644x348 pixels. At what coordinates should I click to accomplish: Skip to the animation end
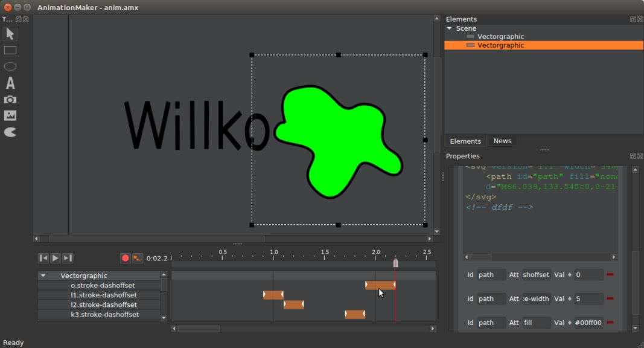coord(68,258)
